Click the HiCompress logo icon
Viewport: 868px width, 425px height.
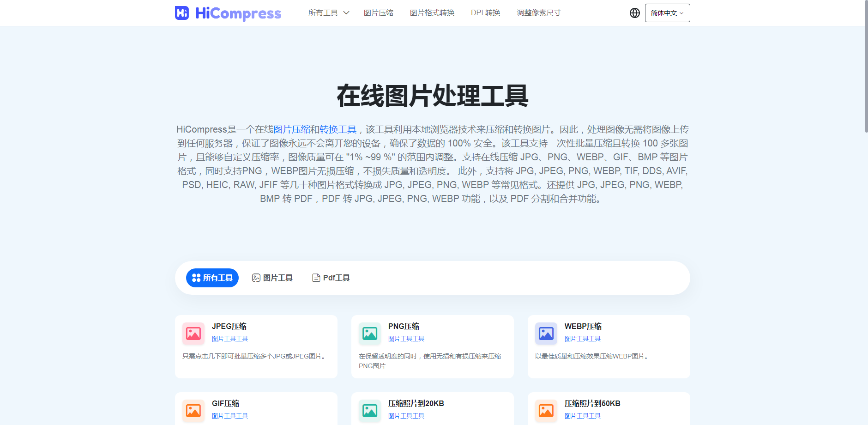click(x=182, y=13)
